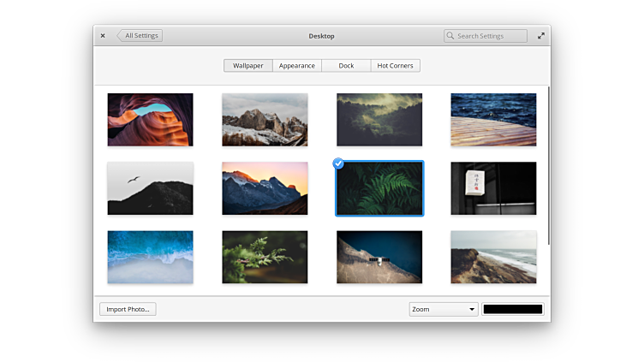Select the orange canyon wallpaper
Image resolution: width=644 pixels, height=362 pixels.
(150, 120)
